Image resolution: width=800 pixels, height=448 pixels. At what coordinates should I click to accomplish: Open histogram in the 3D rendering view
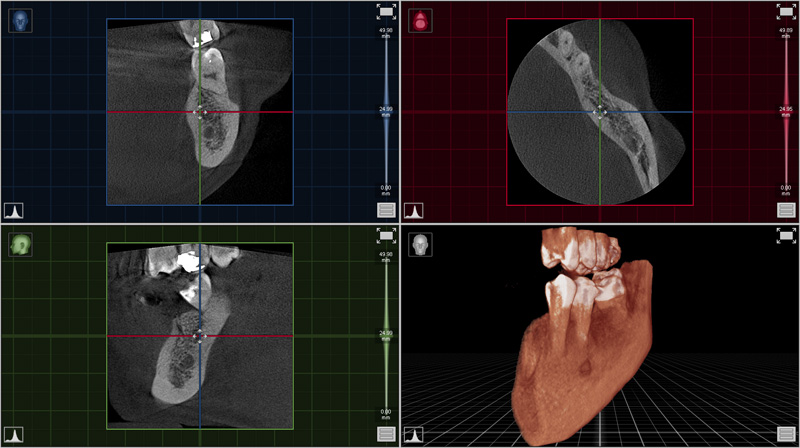[x=415, y=434]
